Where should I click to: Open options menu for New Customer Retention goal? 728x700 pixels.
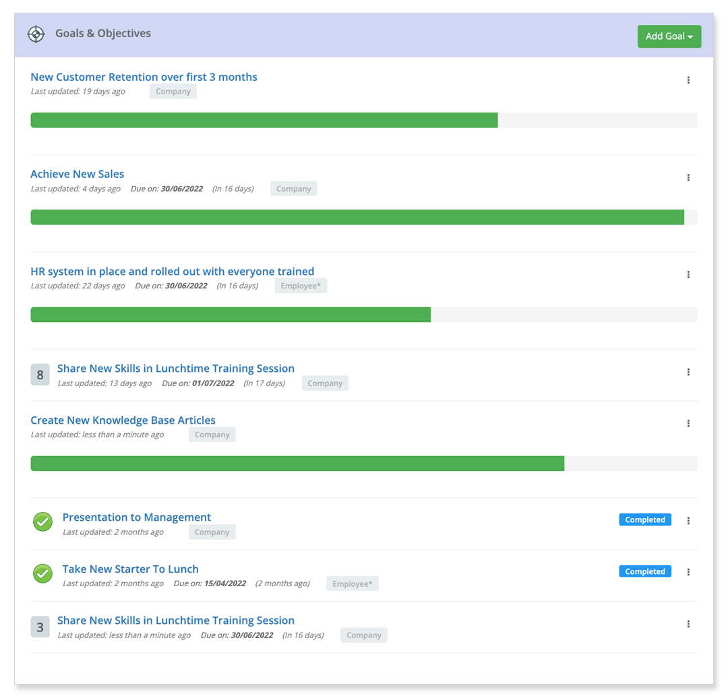click(x=688, y=80)
